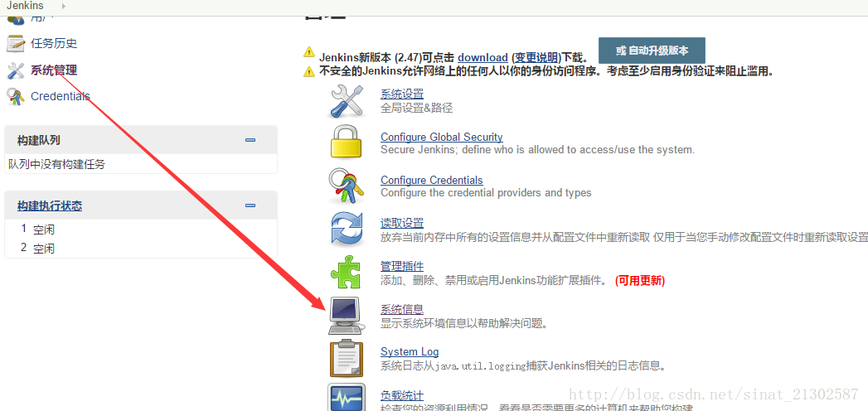Click the 构建队列 panel title
Image resolution: width=868 pixels, height=411 pixels.
point(38,140)
